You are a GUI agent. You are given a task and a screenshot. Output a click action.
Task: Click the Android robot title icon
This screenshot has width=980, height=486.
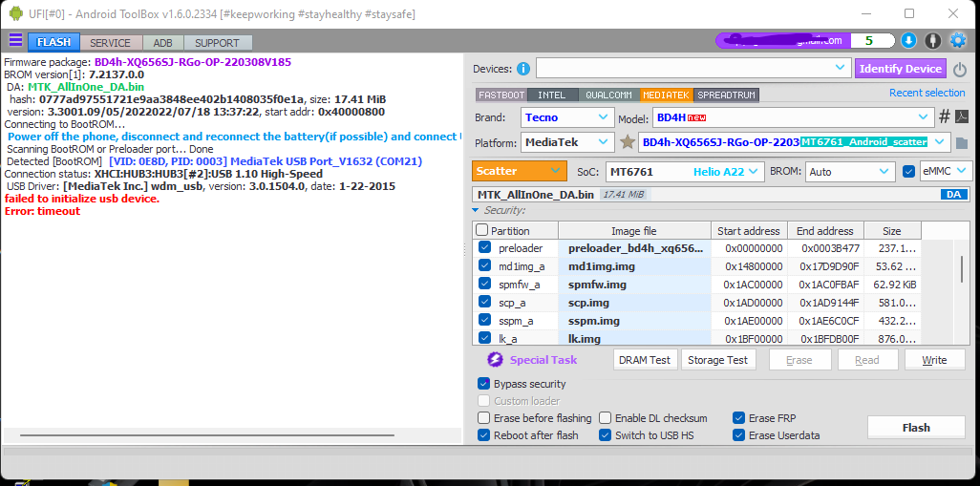(x=16, y=13)
